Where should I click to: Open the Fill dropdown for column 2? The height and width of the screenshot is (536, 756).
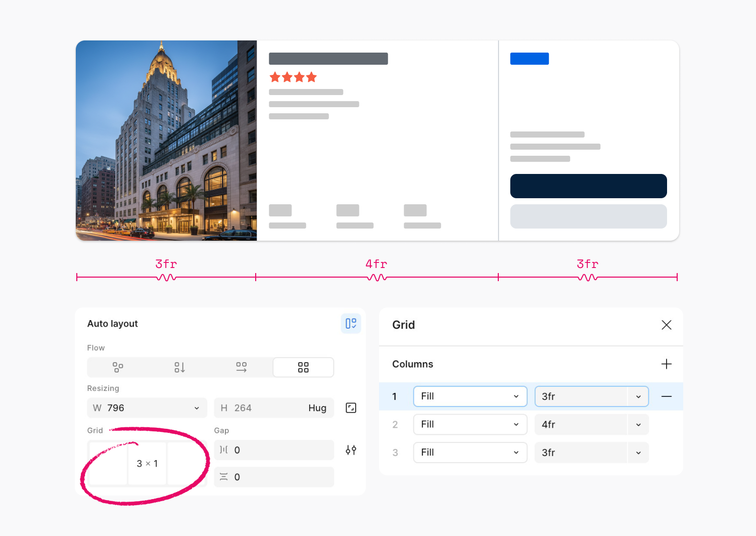pos(470,424)
